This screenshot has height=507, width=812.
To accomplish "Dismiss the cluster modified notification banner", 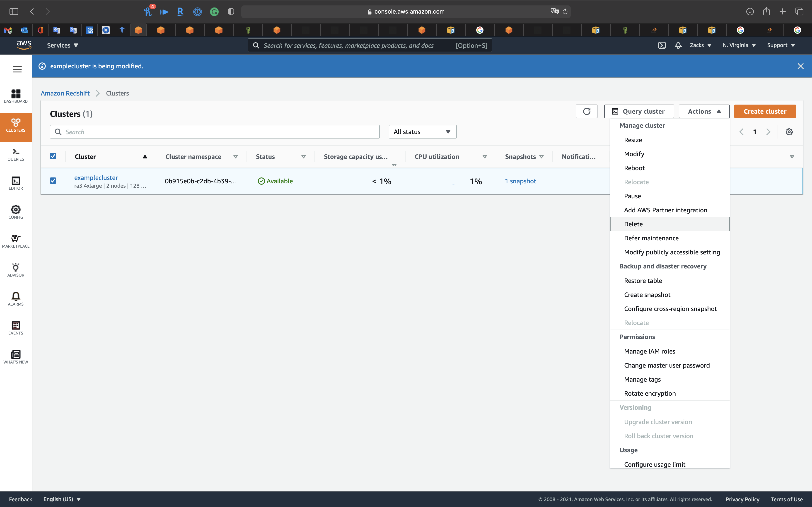I will point(800,66).
